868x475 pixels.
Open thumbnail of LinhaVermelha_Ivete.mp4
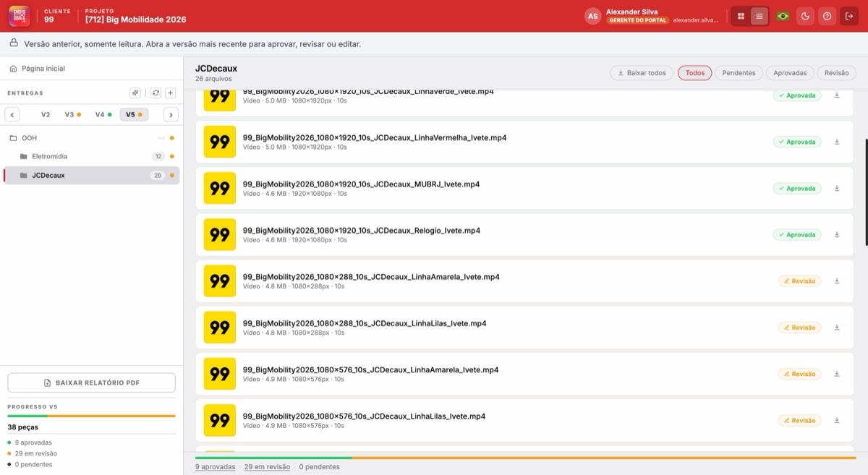pyautogui.click(x=220, y=142)
